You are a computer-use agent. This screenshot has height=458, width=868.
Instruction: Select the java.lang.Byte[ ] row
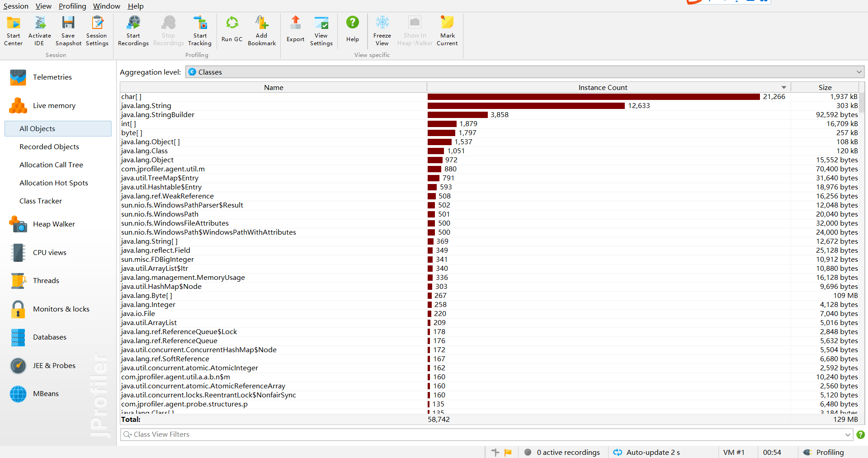[x=489, y=296]
